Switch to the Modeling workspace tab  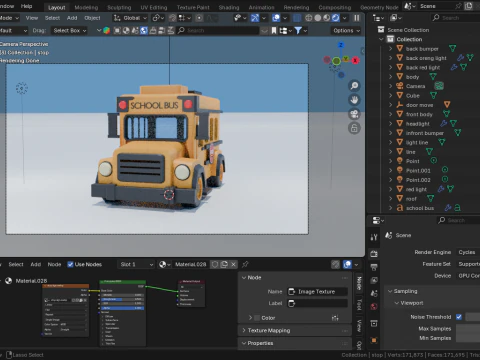tap(86, 7)
